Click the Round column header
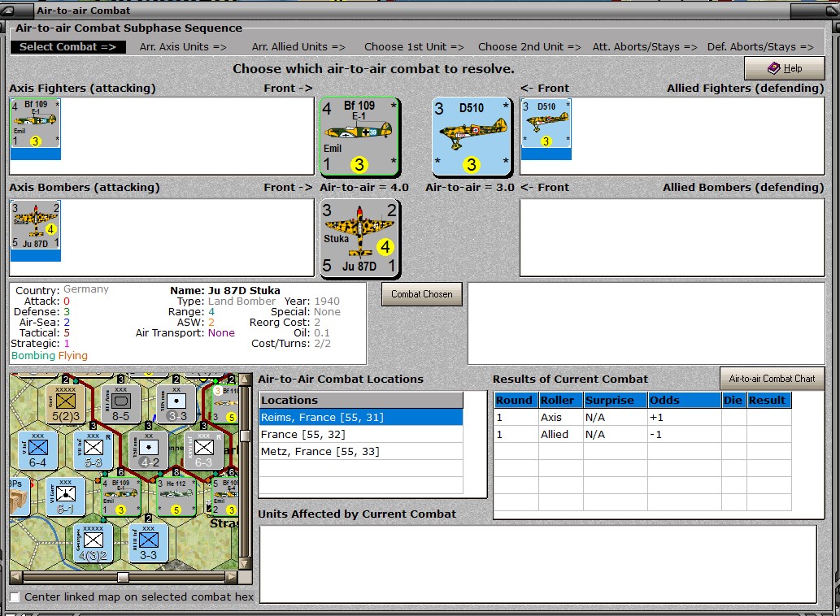840x616 pixels. [516, 401]
